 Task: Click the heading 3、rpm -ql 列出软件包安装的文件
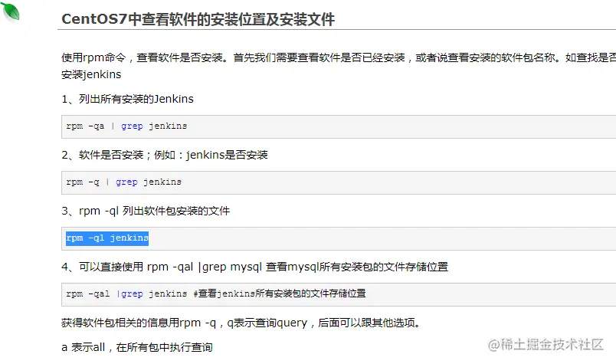pos(146,211)
